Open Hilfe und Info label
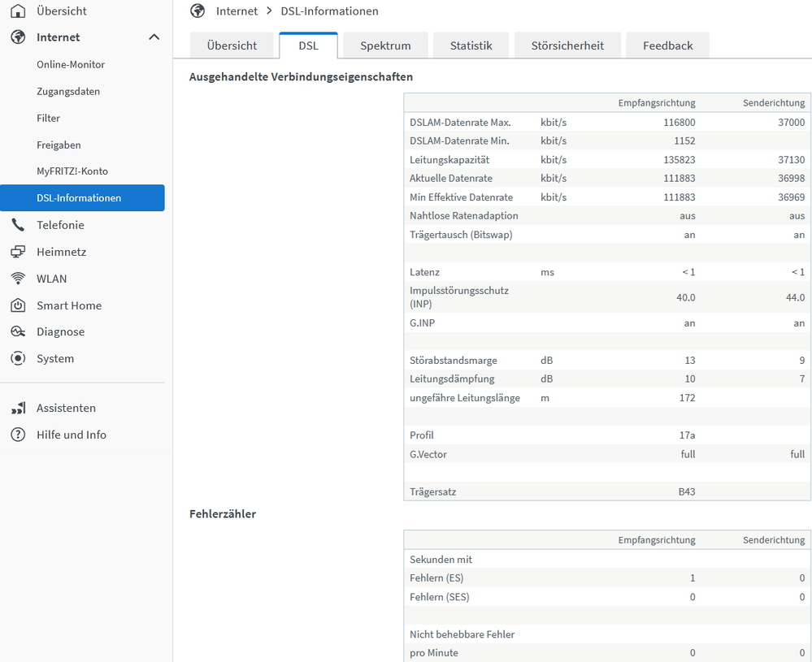The image size is (812, 662). [71, 435]
